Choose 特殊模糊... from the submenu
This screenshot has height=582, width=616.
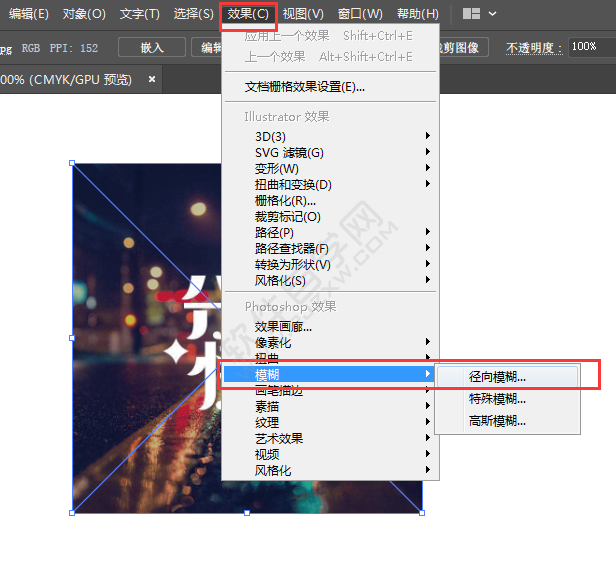click(507, 399)
